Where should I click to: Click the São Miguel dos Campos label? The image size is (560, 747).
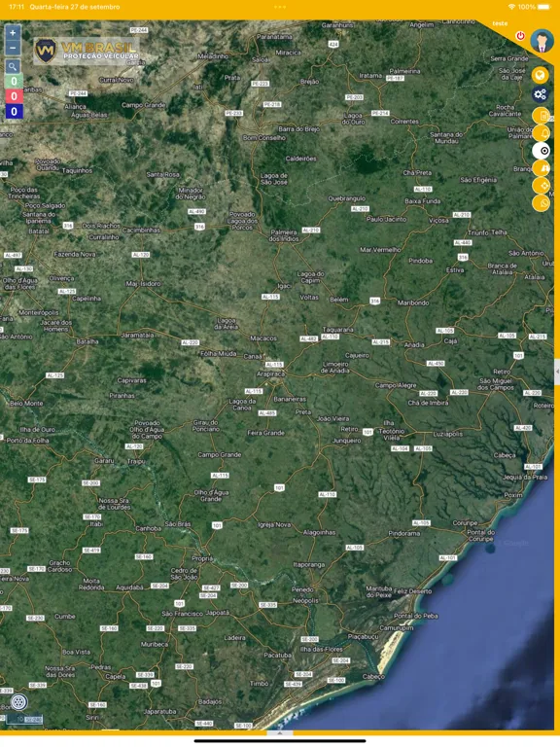[496, 384]
